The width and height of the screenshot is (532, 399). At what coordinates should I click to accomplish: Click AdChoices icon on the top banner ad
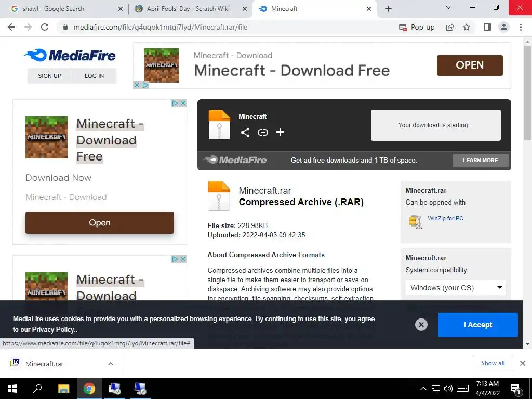[145, 85]
